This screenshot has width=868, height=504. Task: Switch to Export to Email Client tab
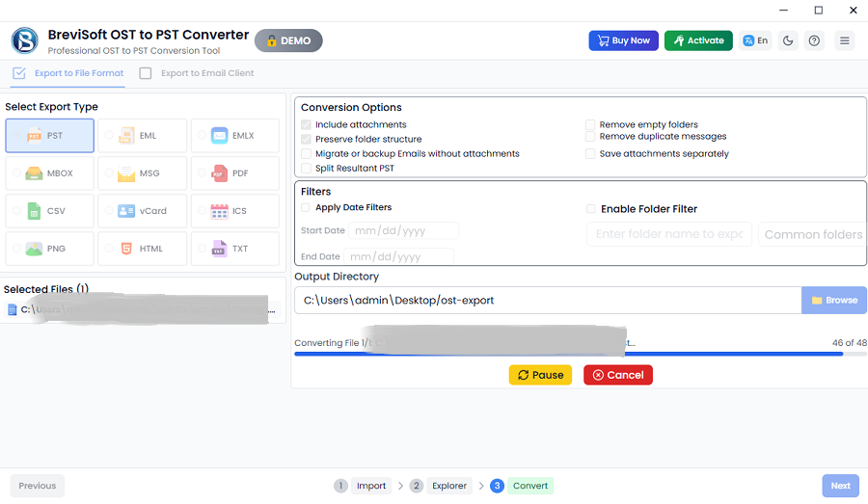click(197, 73)
